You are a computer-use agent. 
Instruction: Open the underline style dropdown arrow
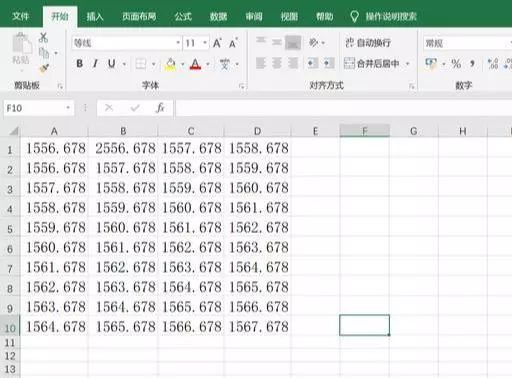(124, 64)
